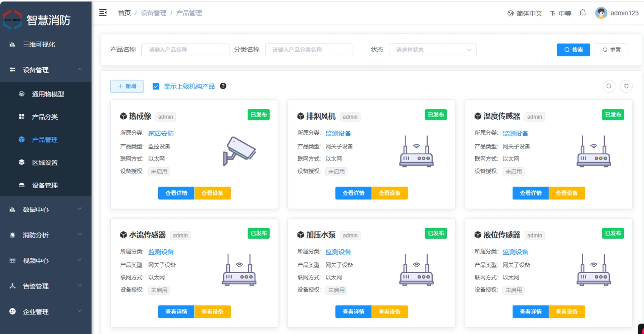Viewport: 644px width, 334px height.
Task: Open notifications bell
Action: (583, 13)
